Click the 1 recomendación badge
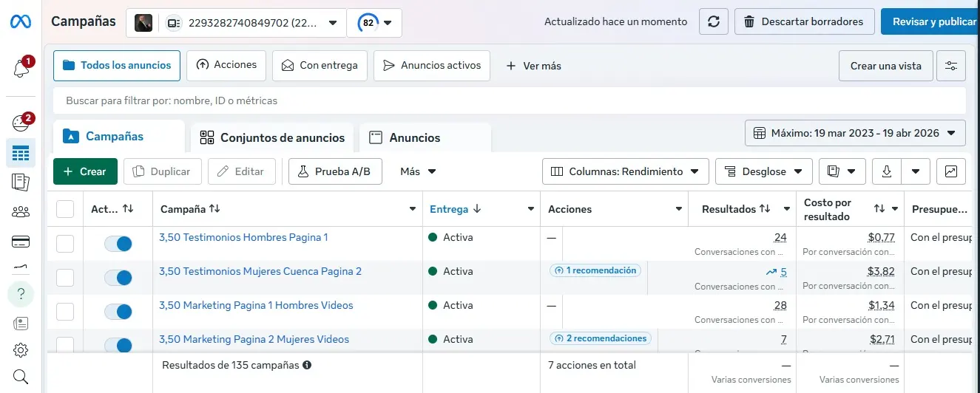980x393 pixels. (595, 271)
